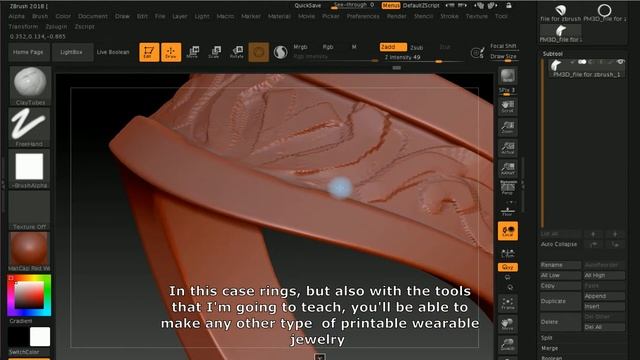Activate the Edit mode button

pos(149,52)
